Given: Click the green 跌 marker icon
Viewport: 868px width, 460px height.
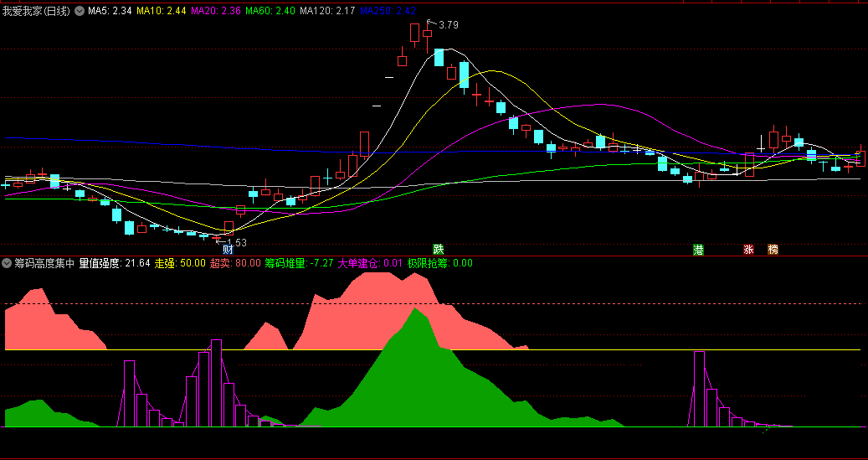Looking at the screenshot, I should 439,250.
